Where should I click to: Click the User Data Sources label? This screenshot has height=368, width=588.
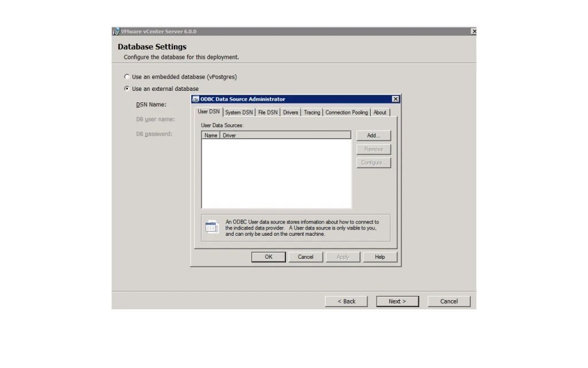pos(222,125)
